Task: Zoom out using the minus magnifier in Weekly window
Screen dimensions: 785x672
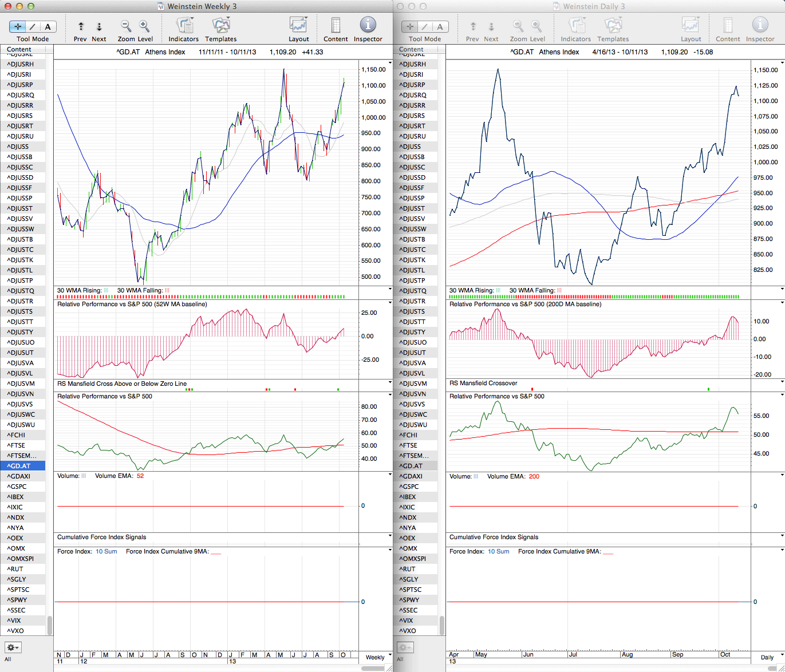Action: coord(126,26)
